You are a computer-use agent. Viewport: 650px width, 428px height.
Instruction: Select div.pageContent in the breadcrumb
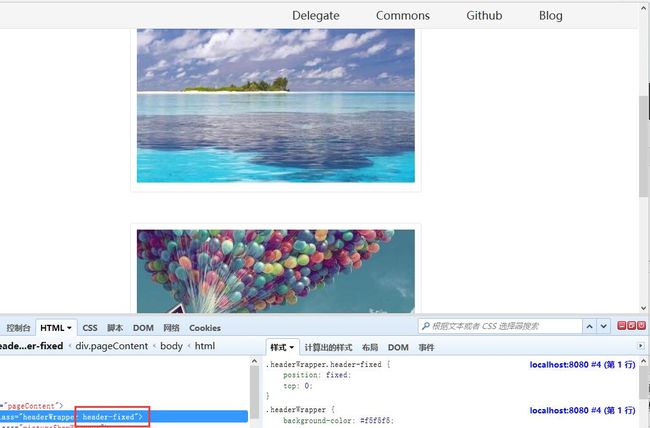[x=112, y=346]
